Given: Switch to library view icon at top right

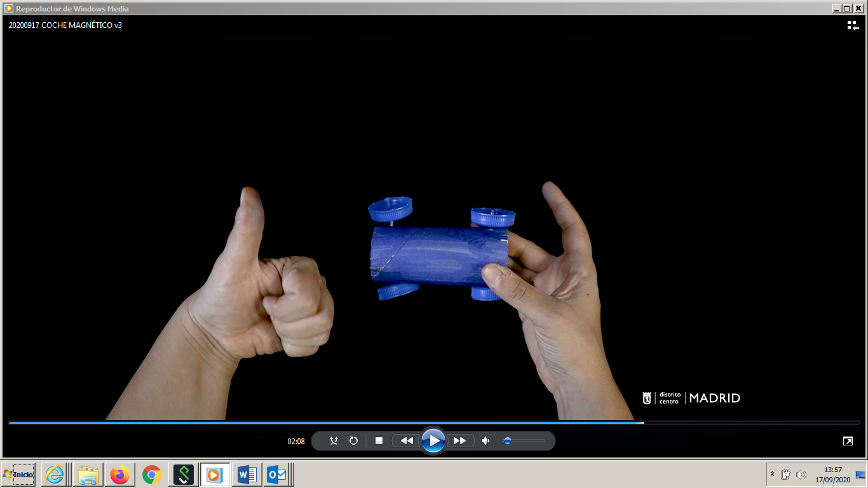Looking at the screenshot, I should coord(853,25).
